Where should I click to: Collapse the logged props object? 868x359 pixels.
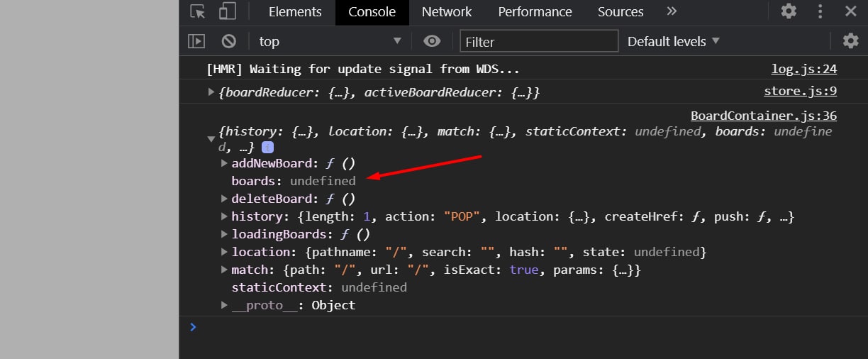211,140
